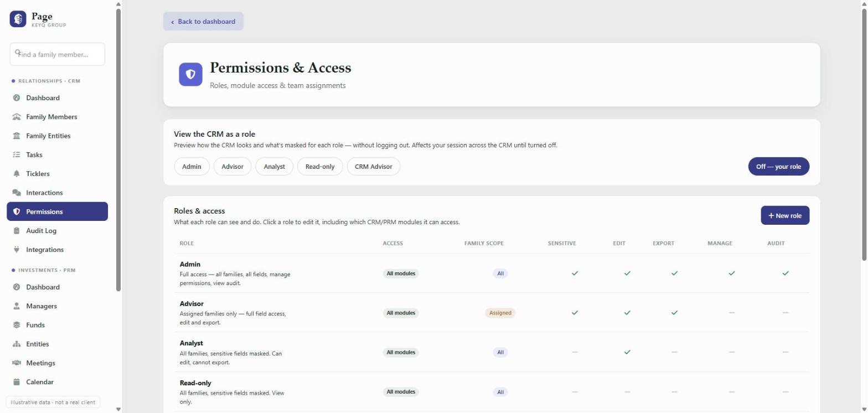868x413 pixels.
Task: Create a New role
Action: click(x=785, y=215)
